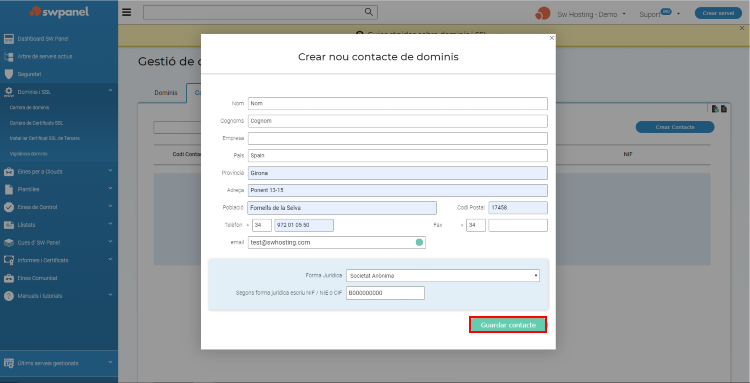Click the Eines per a Clouds icon
The height and width of the screenshot is (383, 750).
9,172
